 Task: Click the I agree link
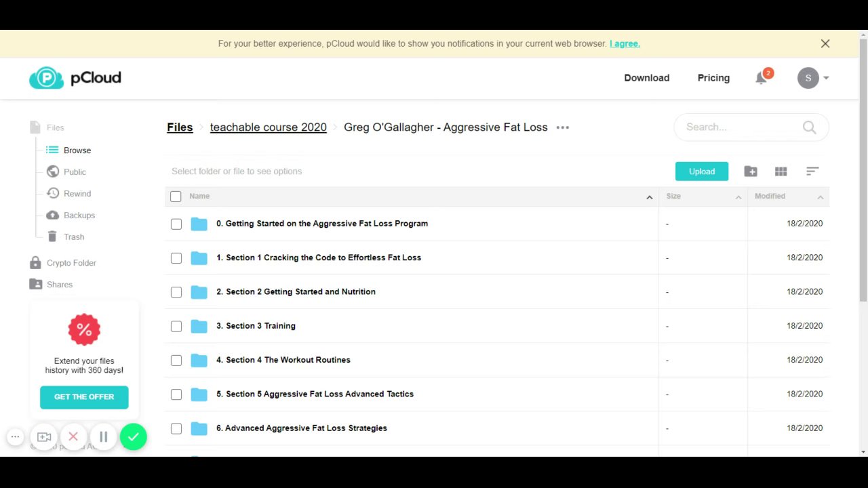(x=625, y=43)
